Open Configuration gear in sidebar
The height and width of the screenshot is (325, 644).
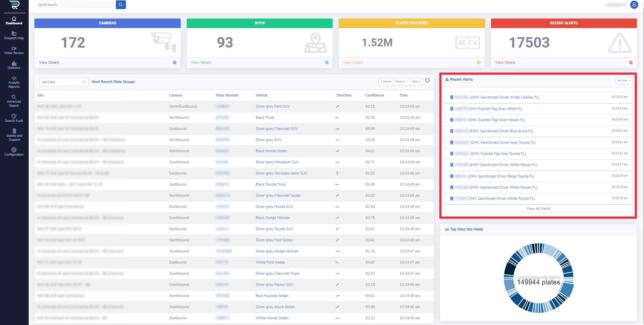pos(14,152)
